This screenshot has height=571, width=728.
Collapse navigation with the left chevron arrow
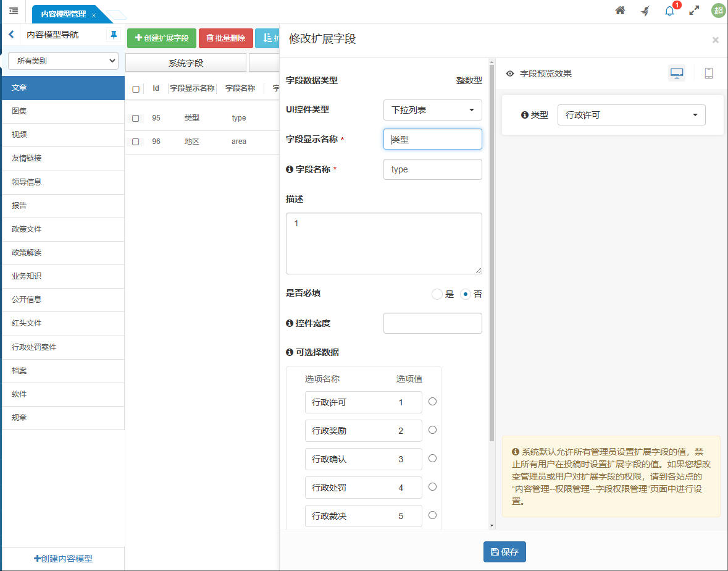[11, 36]
